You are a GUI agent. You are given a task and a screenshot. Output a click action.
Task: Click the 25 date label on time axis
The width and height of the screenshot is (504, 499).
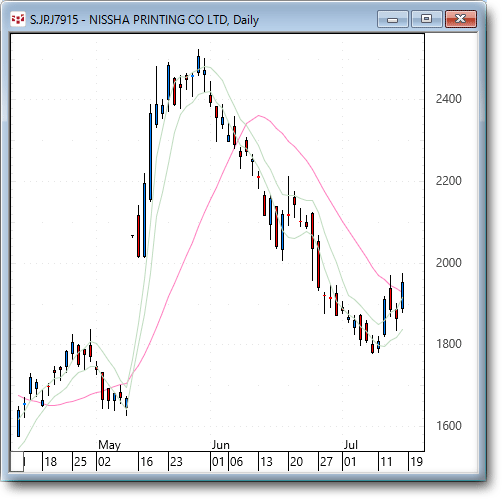point(80,462)
